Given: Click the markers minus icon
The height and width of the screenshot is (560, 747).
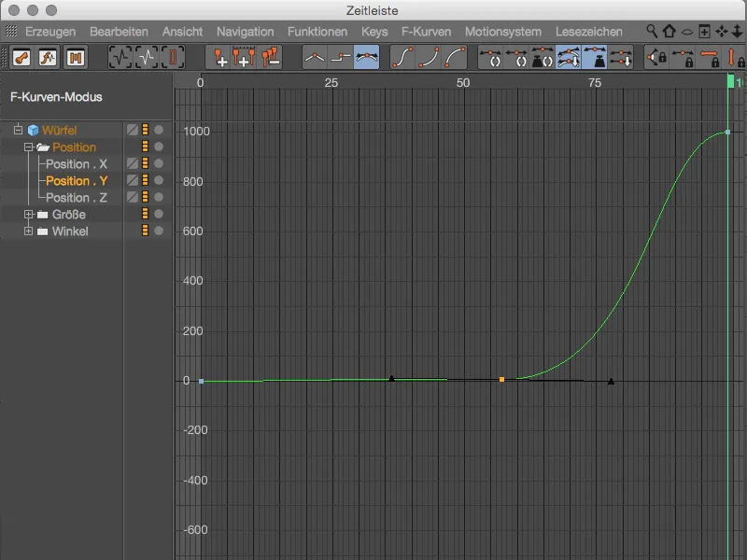Looking at the screenshot, I should click(x=270, y=58).
